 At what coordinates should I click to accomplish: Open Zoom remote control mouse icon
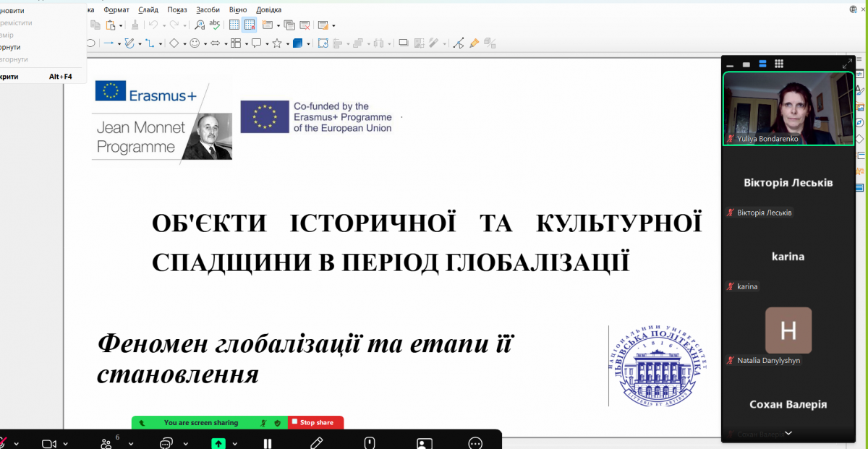pos(370,443)
